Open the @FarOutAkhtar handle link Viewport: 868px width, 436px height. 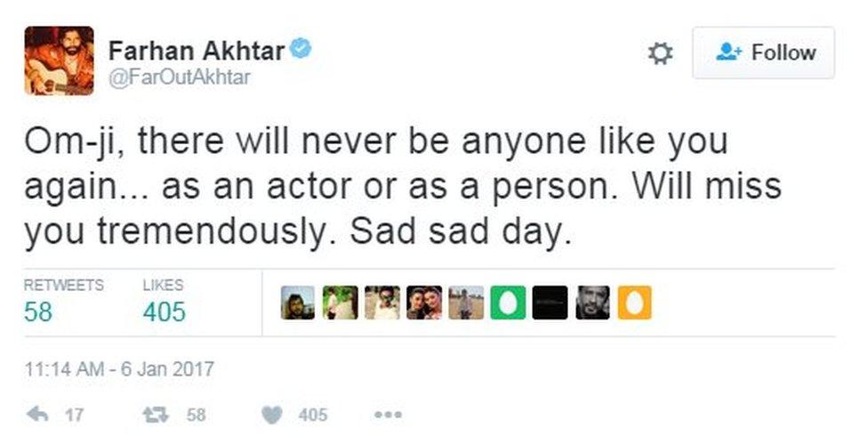pos(179,77)
